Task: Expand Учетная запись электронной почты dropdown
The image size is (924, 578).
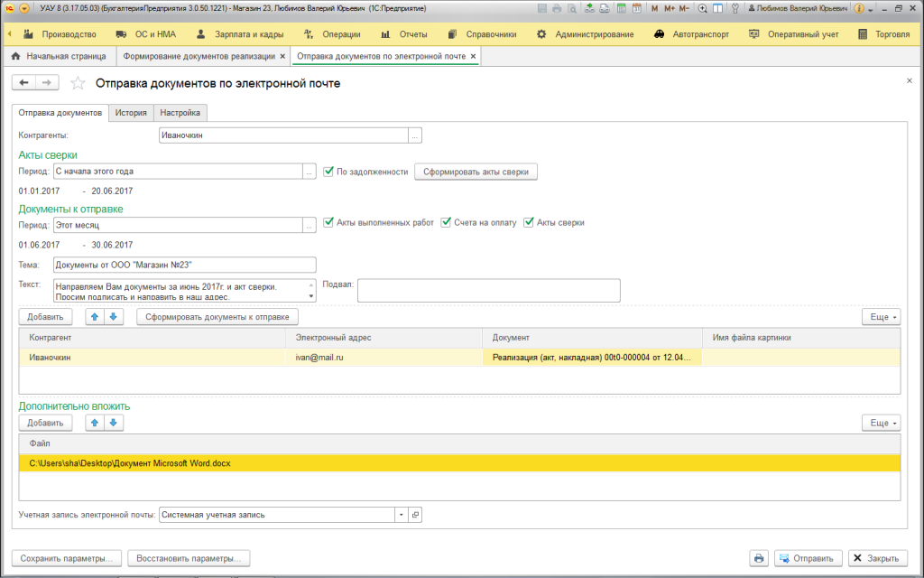Action: 402,515
